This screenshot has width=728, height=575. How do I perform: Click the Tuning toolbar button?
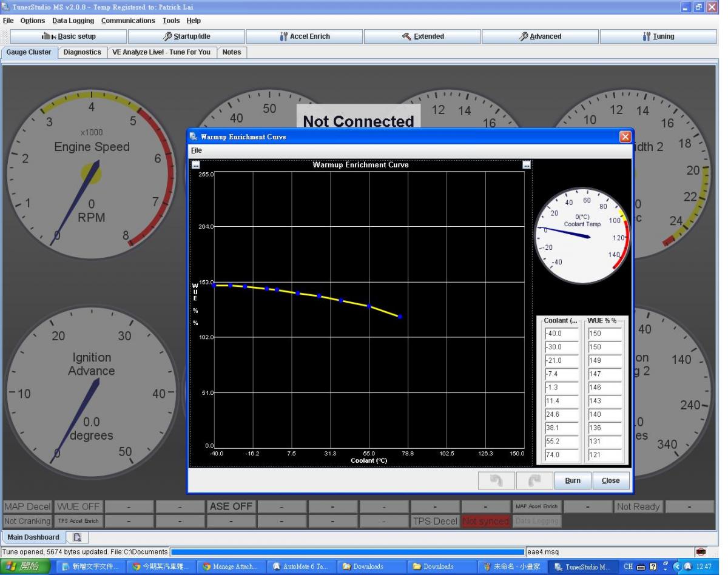[658, 36]
